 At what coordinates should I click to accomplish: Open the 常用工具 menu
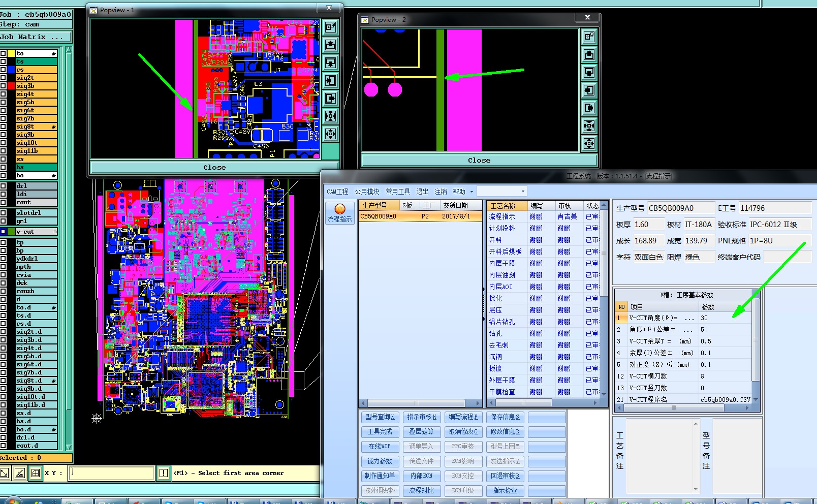pos(397,192)
